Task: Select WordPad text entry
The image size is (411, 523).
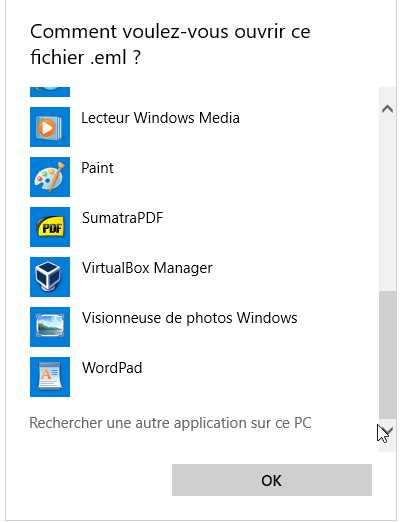Action: (112, 368)
